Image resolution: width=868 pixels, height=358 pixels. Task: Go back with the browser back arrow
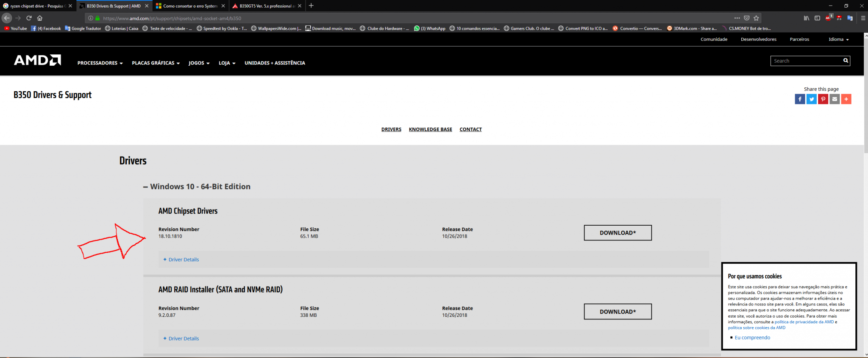click(7, 18)
